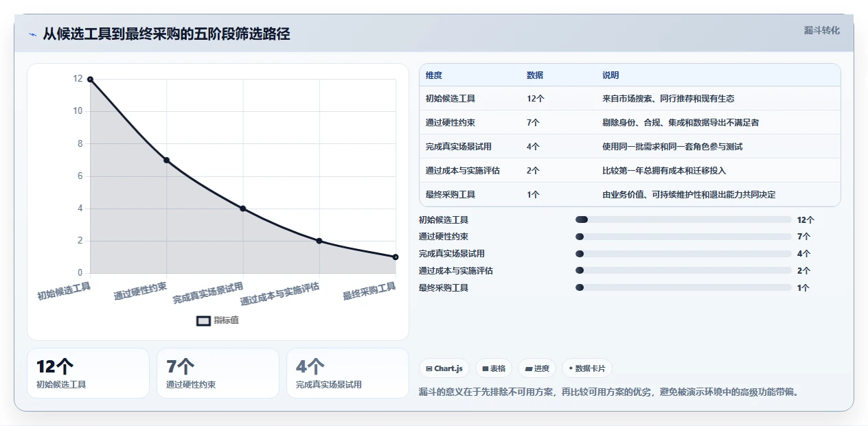Screen dimensions: 868x426
Task: Click the chart point for 通过硬性约束
Action: click(x=166, y=160)
